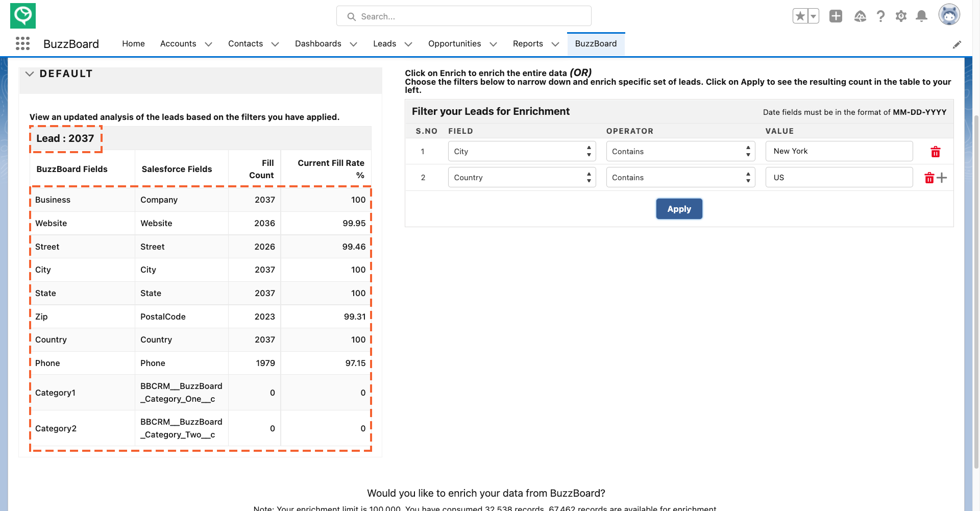
Task: Open the Accounts tab
Action: (178, 44)
